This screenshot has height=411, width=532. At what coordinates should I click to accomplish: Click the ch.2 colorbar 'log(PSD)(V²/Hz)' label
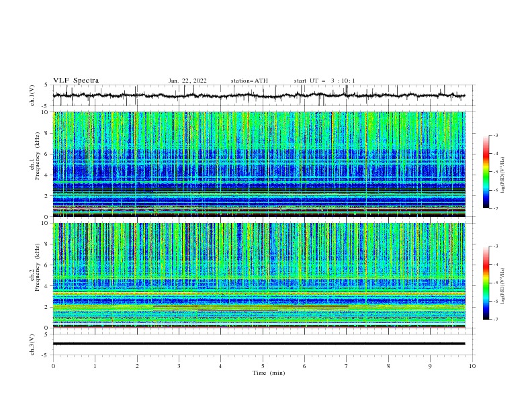(x=502, y=285)
